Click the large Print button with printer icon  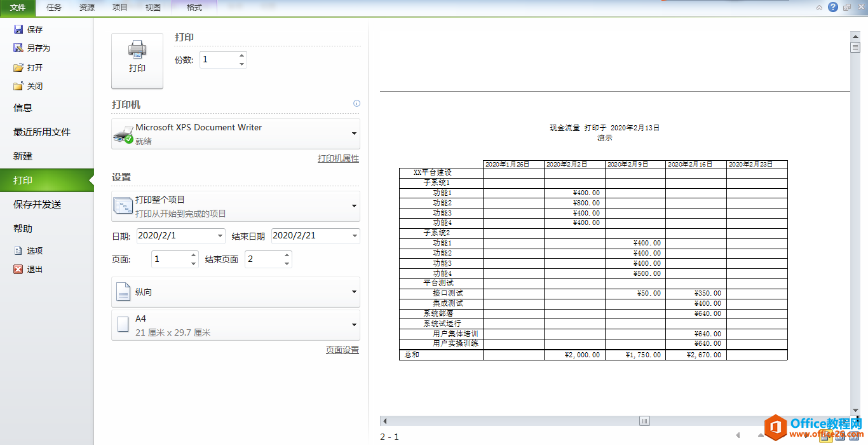137,60
